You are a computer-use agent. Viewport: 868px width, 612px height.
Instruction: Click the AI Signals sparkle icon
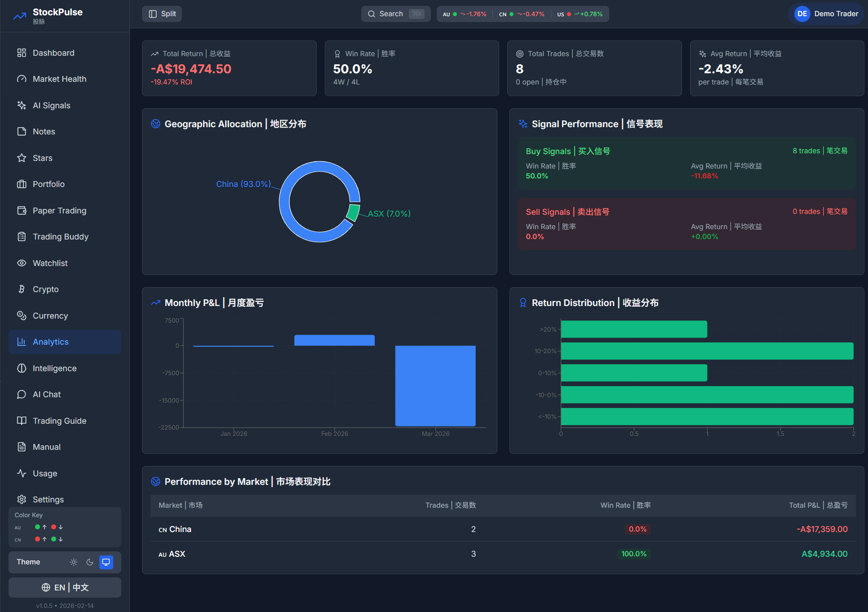tap(22, 106)
